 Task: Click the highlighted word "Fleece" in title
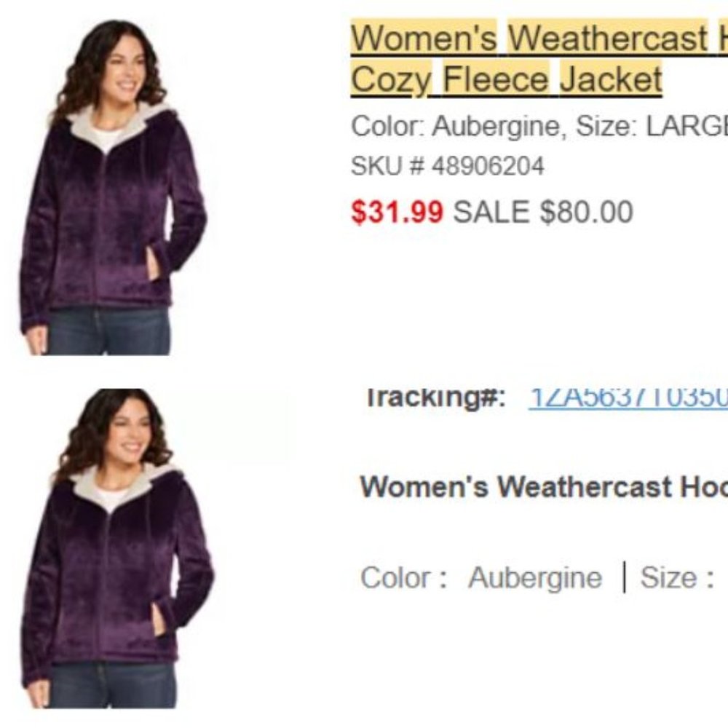click(495, 79)
